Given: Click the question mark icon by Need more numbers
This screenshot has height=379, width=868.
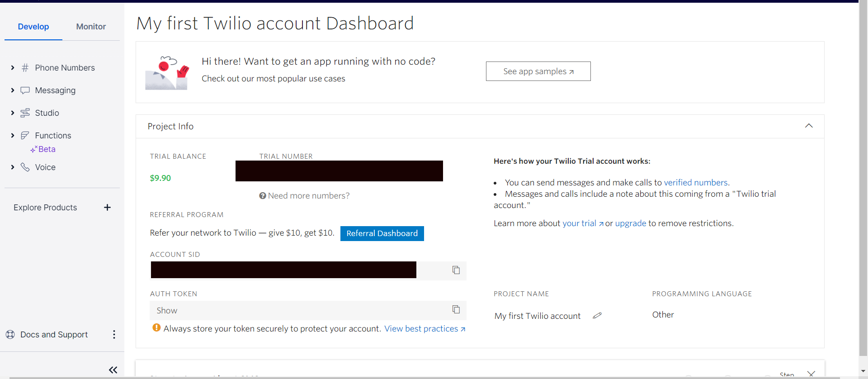Looking at the screenshot, I should [x=262, y=196].
